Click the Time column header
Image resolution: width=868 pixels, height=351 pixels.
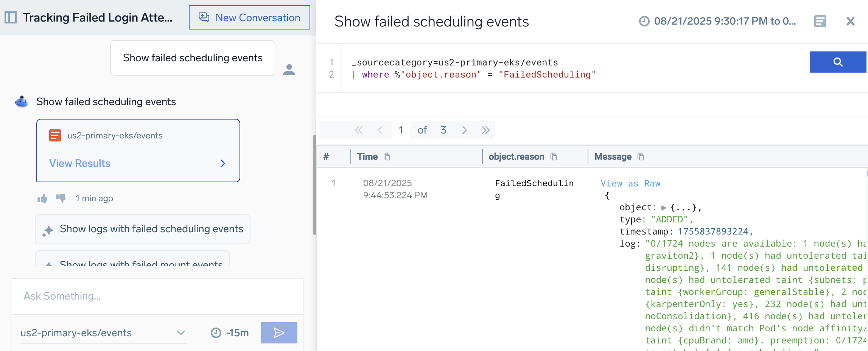(367, 157)
